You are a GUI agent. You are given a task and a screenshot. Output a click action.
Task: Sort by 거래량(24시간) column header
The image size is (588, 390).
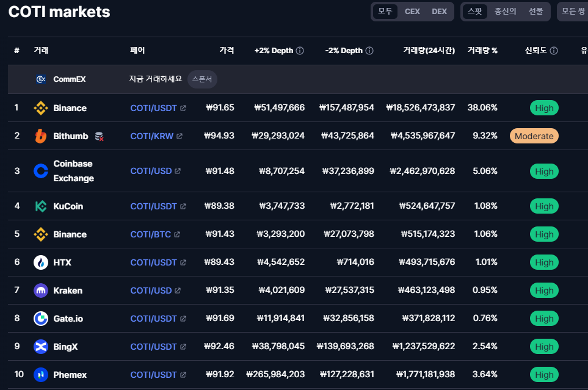pyautogui.click(x=429, y=51)
